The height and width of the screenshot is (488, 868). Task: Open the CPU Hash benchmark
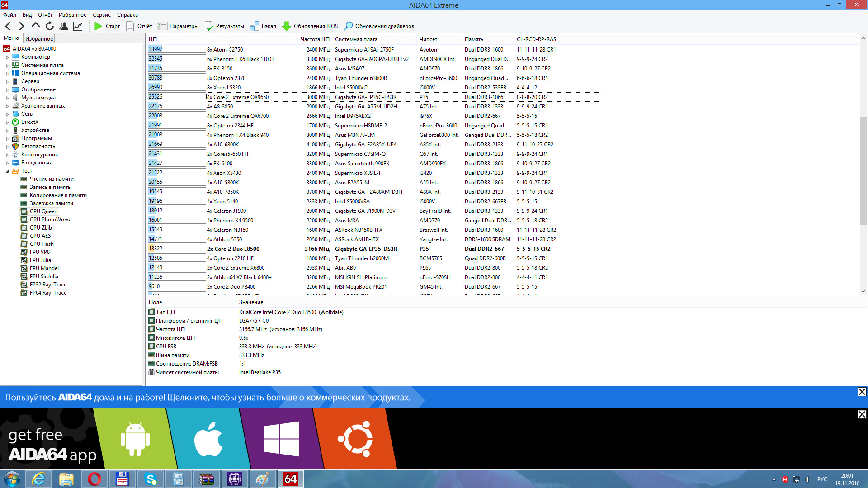42,244
